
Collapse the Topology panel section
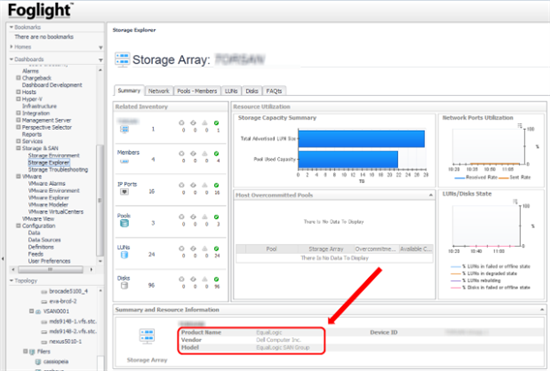point(11,281)
